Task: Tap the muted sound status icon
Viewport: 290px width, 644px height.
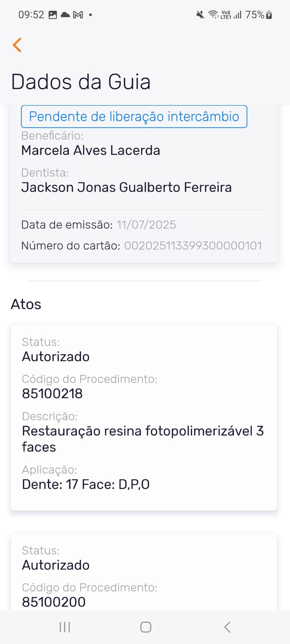Action: coord(200,15)
